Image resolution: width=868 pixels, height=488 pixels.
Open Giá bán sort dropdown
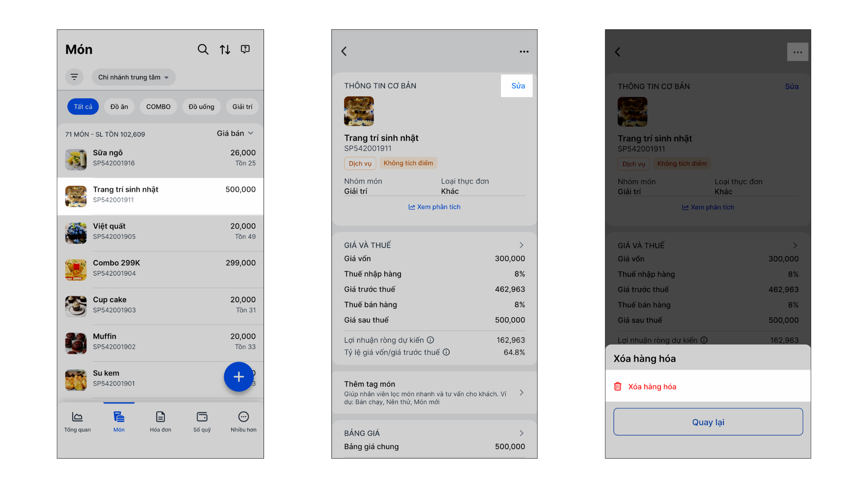tap(235, 133)
